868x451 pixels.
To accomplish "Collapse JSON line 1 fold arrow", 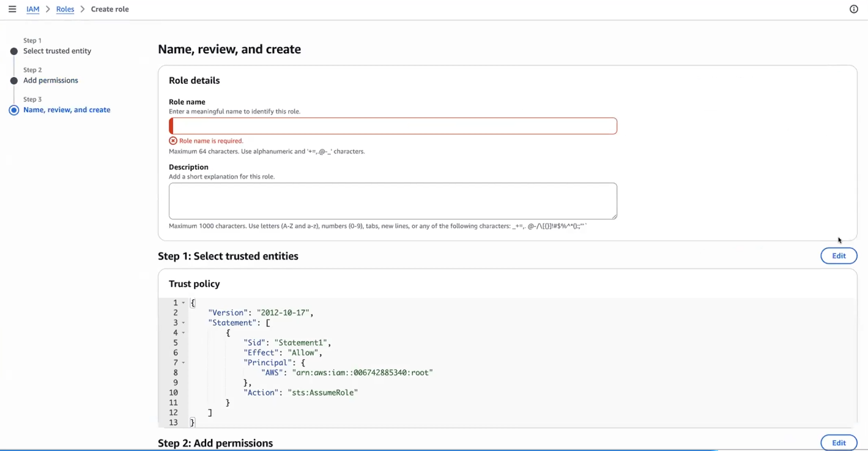I will click(x=184, y=303).
